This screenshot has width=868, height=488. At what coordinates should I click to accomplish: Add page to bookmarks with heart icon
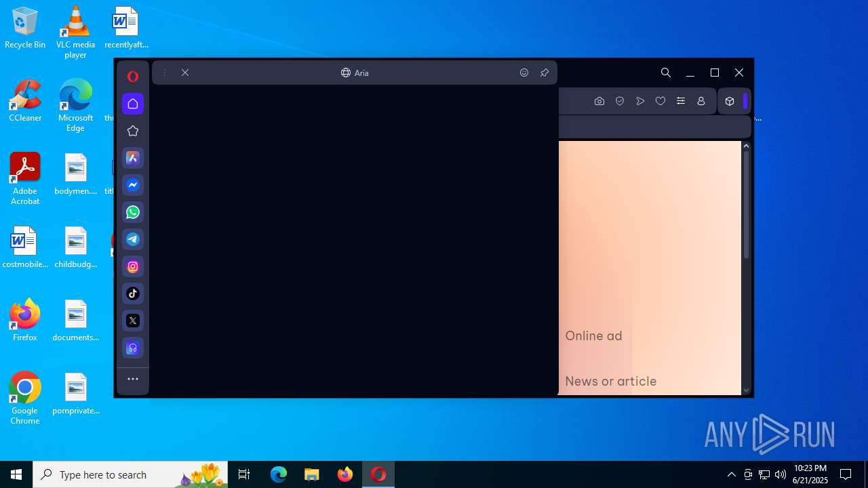(660, 101)
